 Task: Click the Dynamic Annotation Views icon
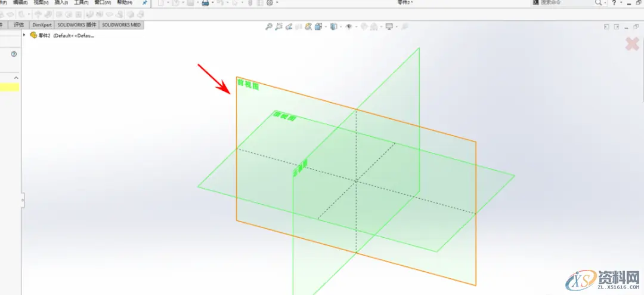[308, 27]
